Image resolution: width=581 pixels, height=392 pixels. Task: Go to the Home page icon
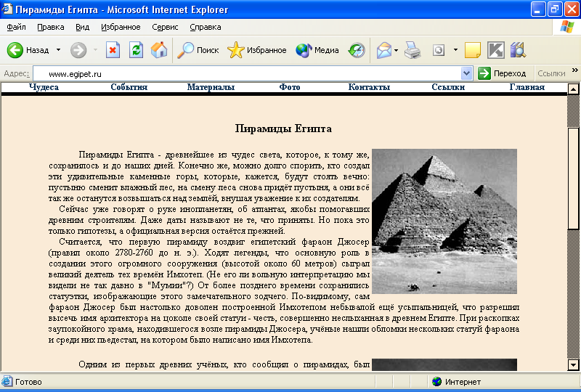coord(158,50)
